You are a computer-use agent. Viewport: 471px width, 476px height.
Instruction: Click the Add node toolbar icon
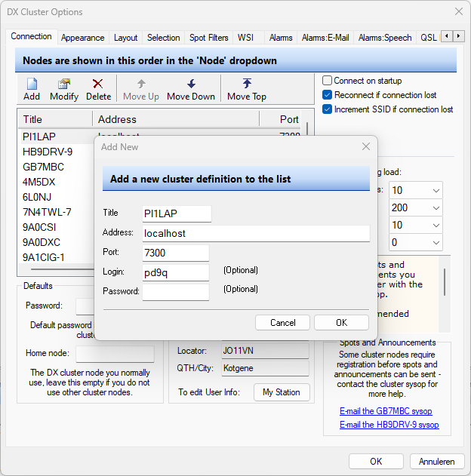(32, 84)
